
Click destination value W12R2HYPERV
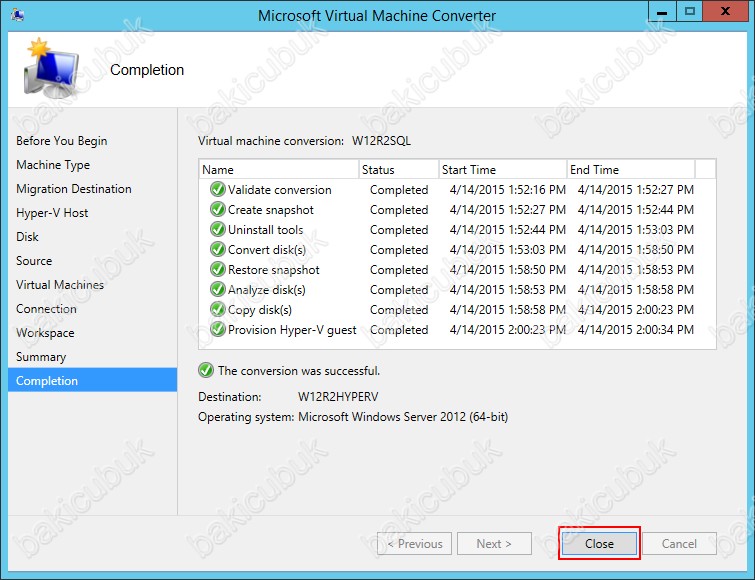click(x=338, y=397)
